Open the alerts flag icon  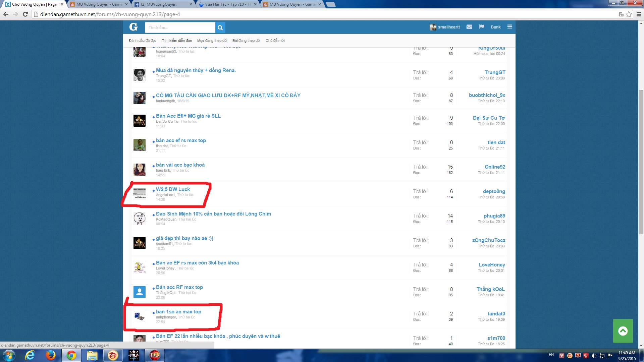481,27
